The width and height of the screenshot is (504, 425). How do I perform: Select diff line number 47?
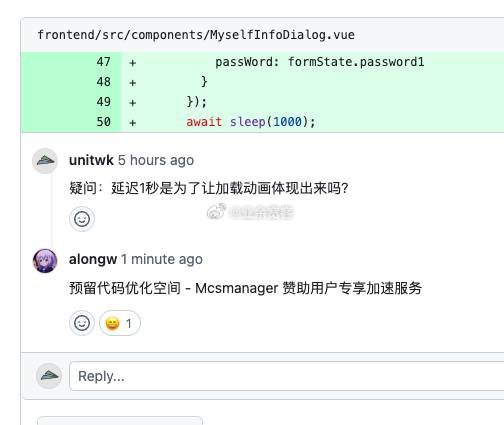click(103, 62)
